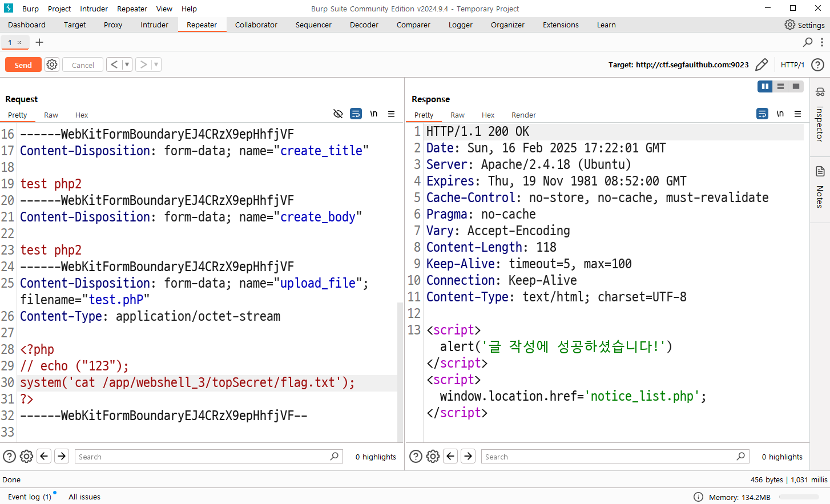Screen dimensions: 830x504
Task: Search Repeater tabs with magnifier icon
Action: [x=808, y=42]
